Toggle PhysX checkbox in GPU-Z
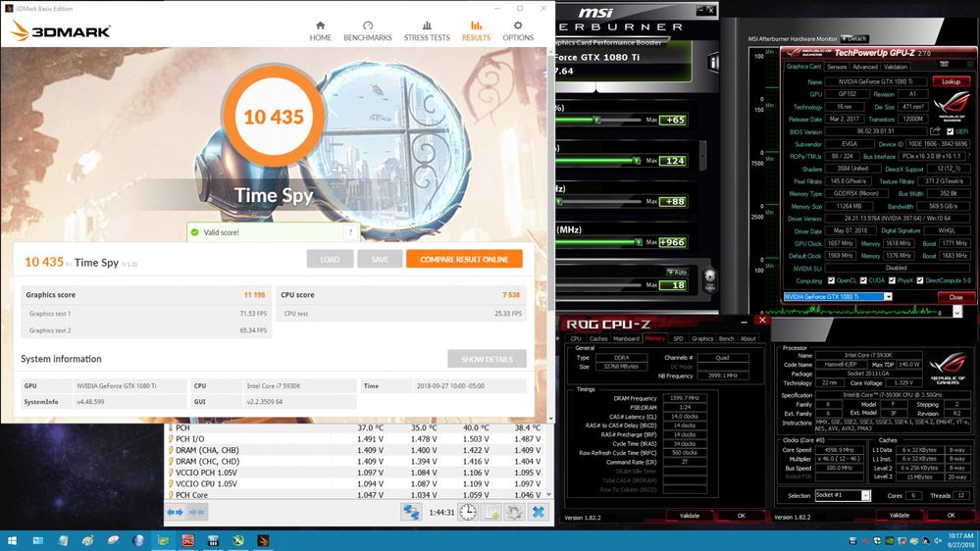This screenshot has width=980, height=551. pos(892,280)
